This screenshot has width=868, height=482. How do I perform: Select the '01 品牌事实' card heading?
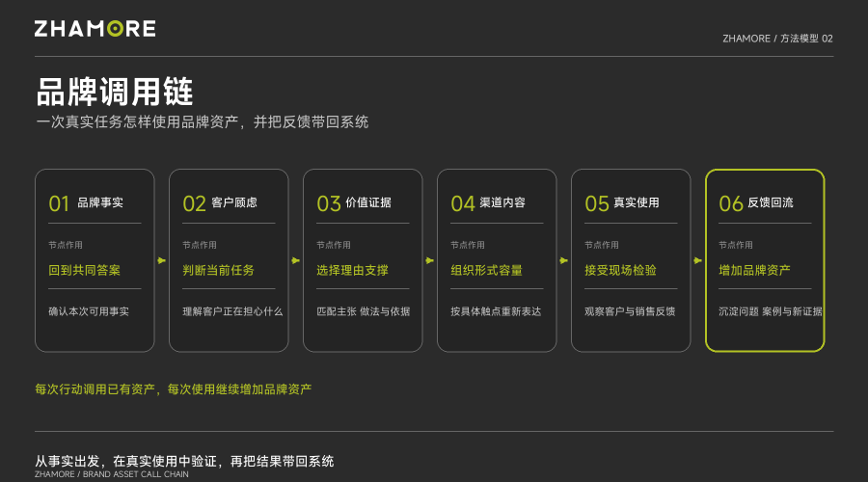(x=86, y=203)
